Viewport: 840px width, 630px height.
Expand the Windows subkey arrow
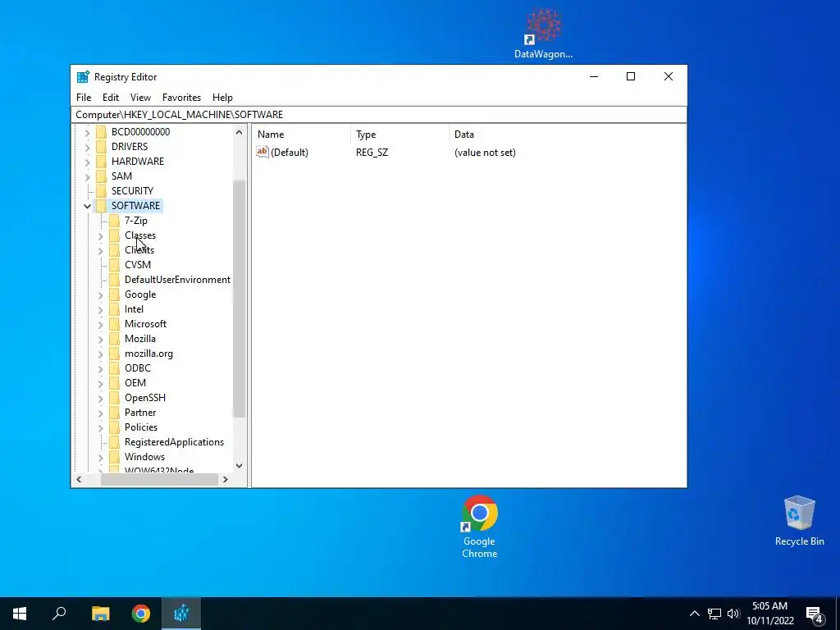coord(100,457)
